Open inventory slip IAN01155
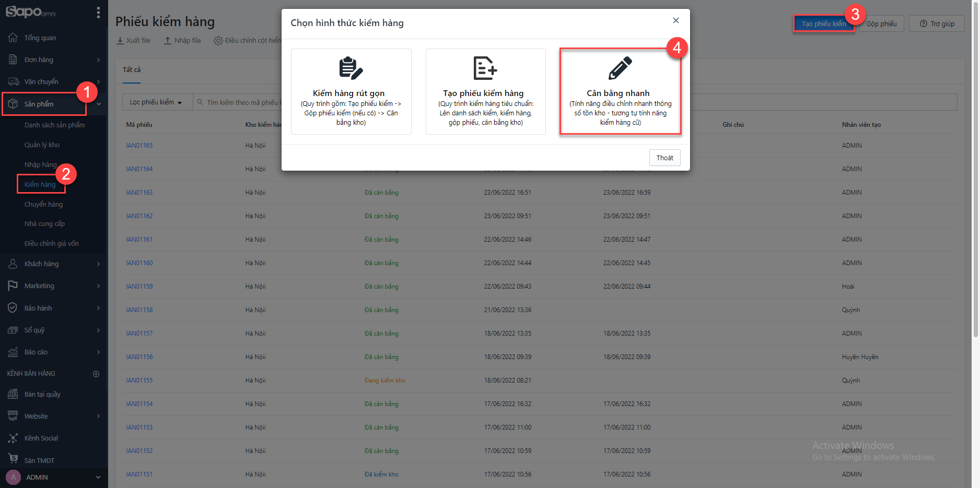980x488 pixels. coord(139,380)
